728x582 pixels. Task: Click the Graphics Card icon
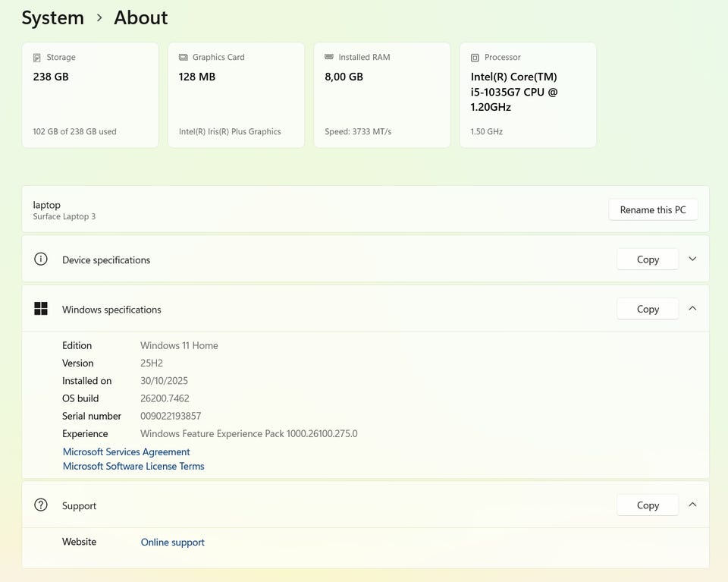pos(183,58)
